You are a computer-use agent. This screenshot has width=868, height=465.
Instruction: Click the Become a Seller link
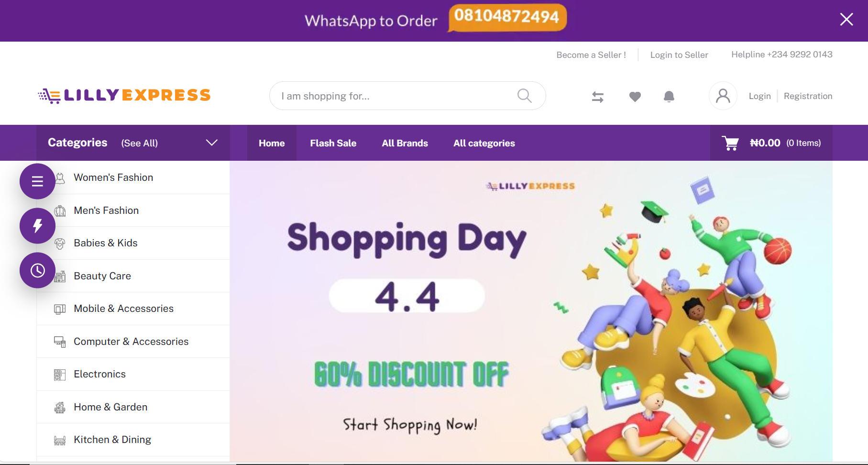591,55
